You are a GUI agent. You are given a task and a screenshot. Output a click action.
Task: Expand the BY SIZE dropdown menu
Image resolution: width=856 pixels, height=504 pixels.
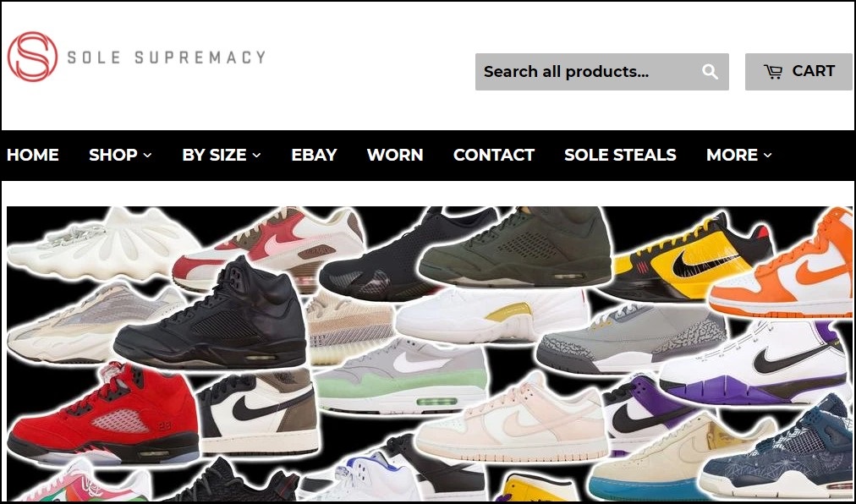(221, 155)
